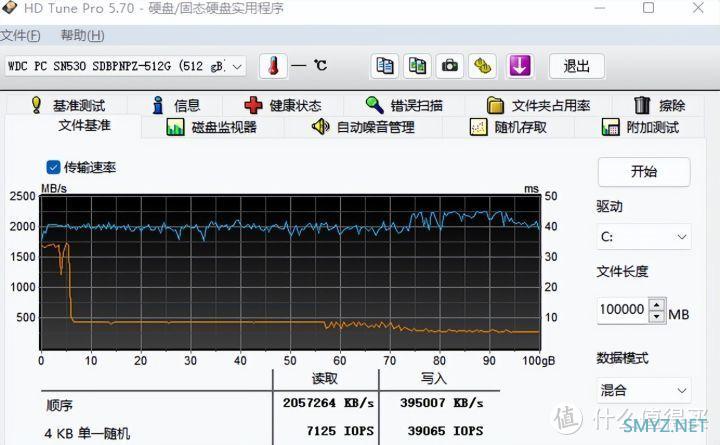Open the 帮助(H) menu
Image resolution: width=720 pixels, height=445 pixels.
click(83, 35)
